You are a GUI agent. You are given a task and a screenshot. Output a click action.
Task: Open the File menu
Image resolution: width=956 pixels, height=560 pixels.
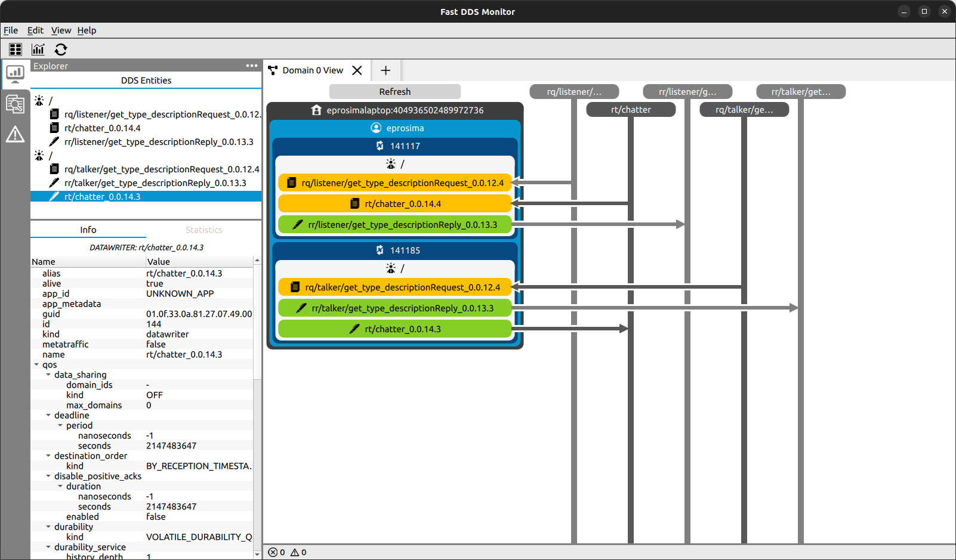click(x=11, y=30)
